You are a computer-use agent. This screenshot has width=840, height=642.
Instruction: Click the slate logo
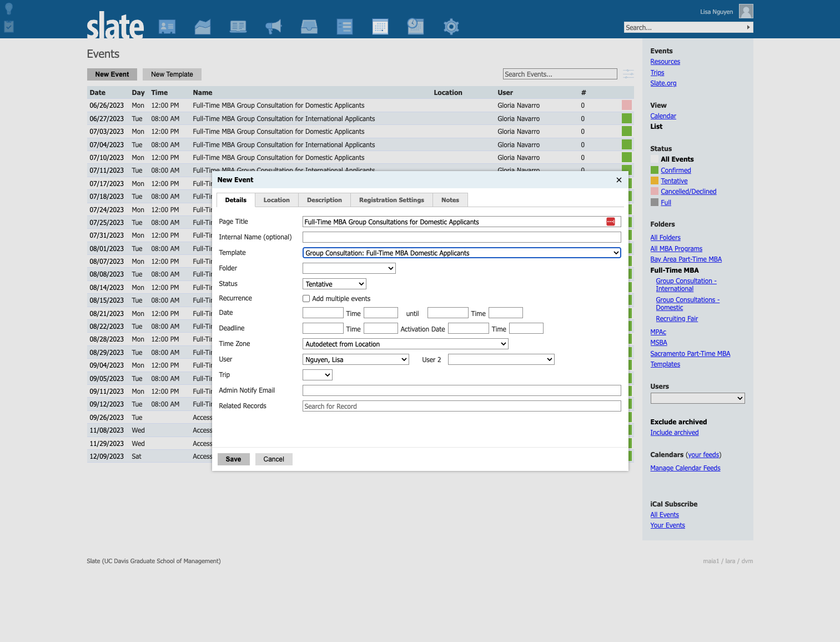tap(115, 25)
